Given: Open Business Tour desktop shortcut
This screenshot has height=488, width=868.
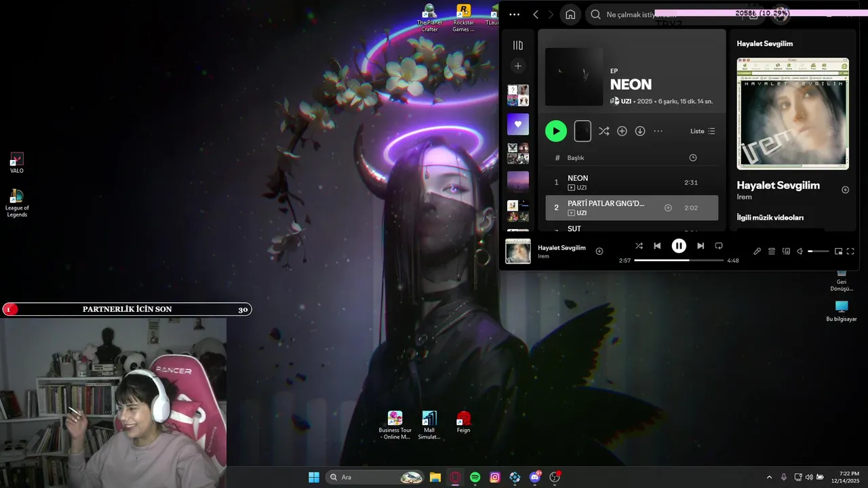Looking at the screenshot, I should click(395, 425).
